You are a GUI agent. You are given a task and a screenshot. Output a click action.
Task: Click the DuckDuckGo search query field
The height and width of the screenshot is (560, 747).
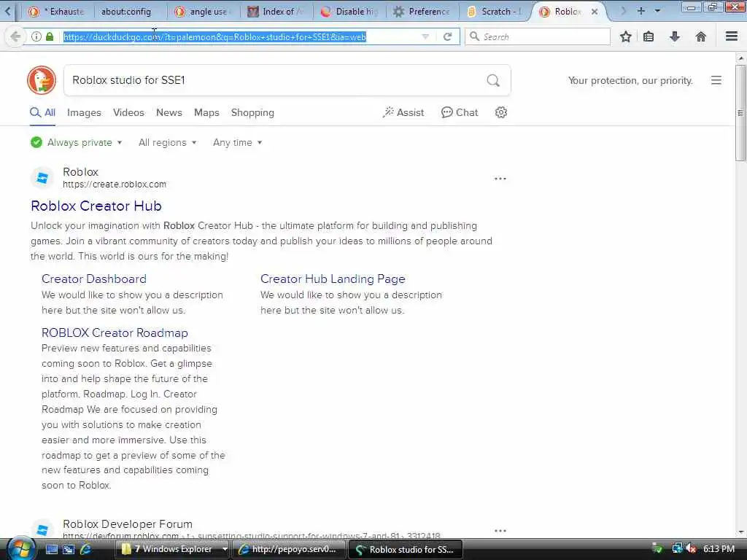pos(276,80)
